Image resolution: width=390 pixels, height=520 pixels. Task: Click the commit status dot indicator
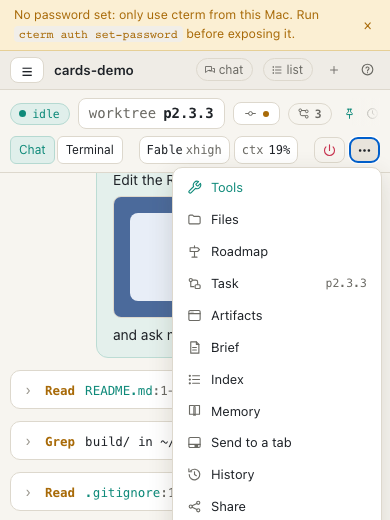pyautogui.click(x=256, y=114)
